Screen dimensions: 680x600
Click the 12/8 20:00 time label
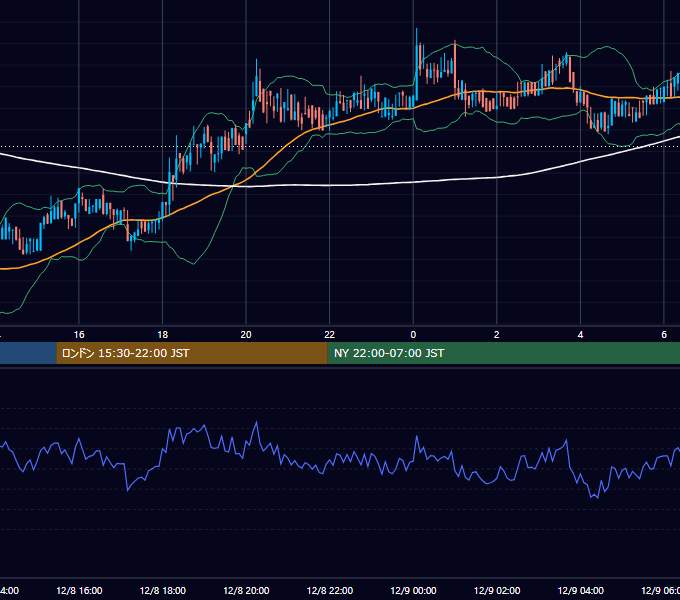[246, 590]
